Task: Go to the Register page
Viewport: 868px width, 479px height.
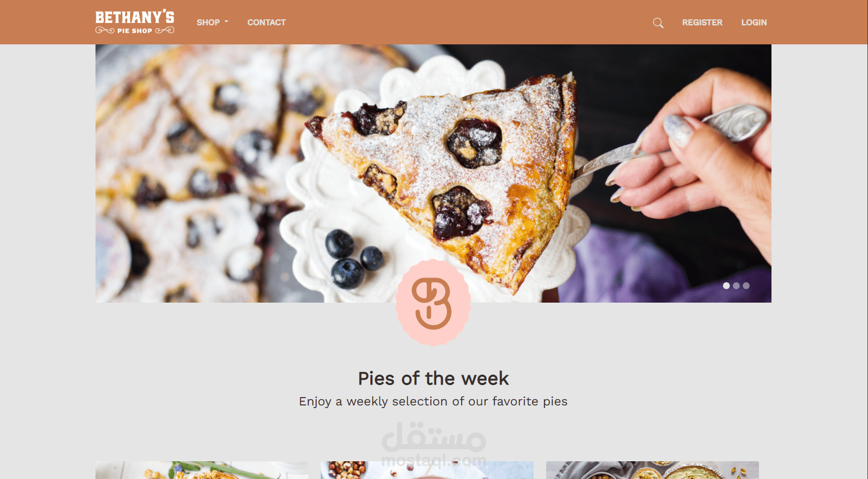Action: [x=702, y=22]
